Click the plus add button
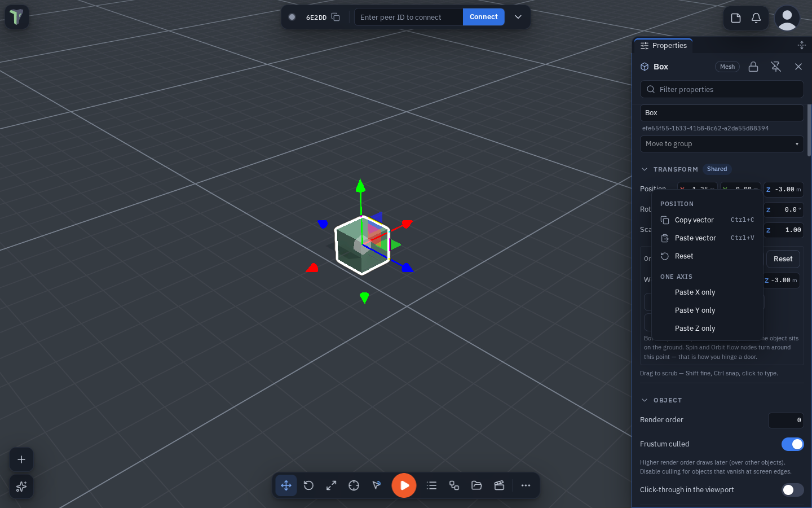This screenshot has width=812, height=508. tap(21, 459)
